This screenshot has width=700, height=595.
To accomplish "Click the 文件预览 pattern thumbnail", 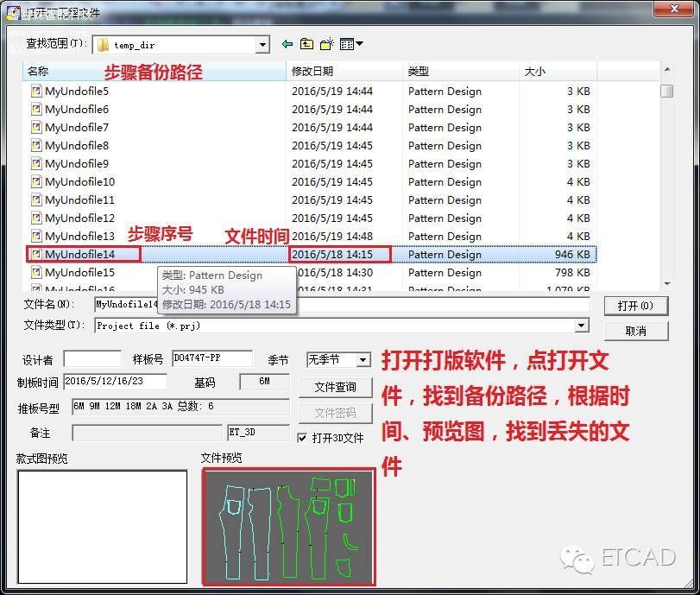I will coord(289,527).
